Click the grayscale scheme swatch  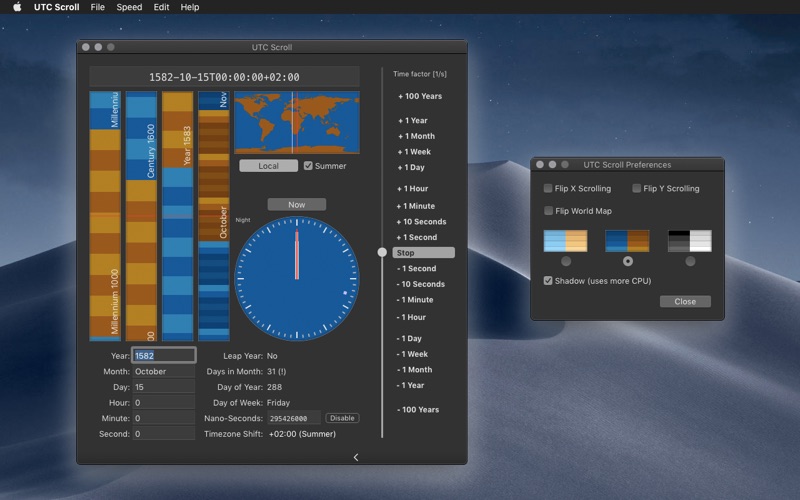point(690,241)
